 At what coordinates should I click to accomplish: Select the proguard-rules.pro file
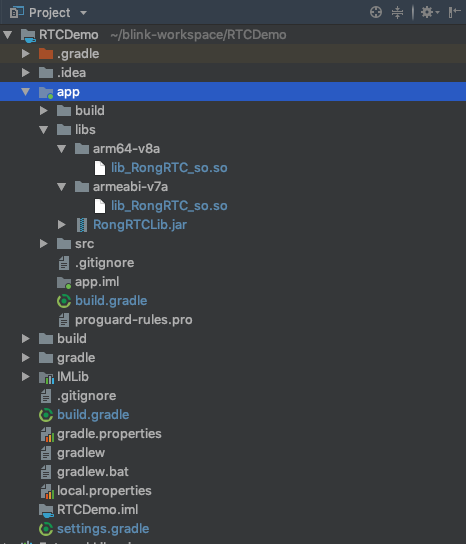[x=134, y=320]
